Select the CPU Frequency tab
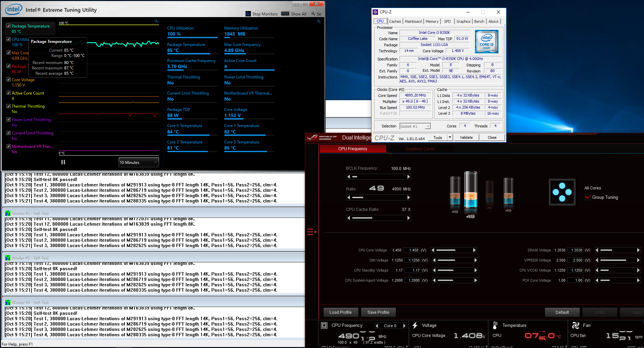644x348 pixels. coord(353,149)
